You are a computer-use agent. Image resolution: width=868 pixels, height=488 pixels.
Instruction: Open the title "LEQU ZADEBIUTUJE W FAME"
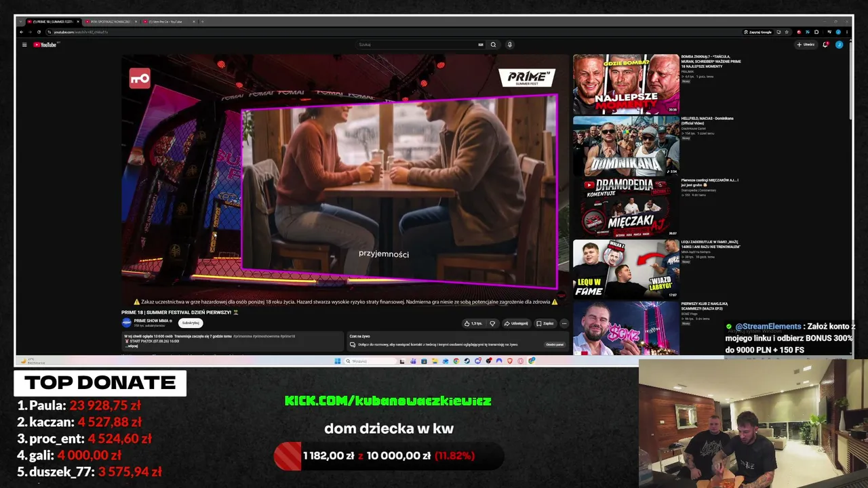711,245
